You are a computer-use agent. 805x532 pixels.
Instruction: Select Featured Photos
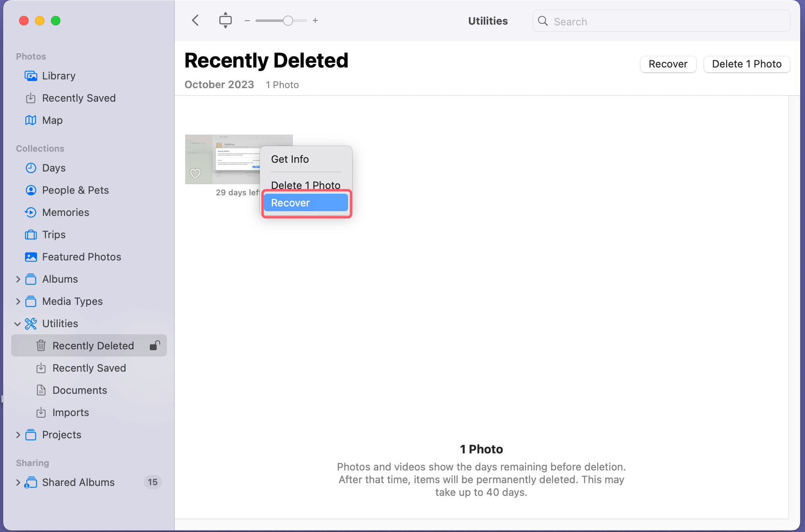81,257
